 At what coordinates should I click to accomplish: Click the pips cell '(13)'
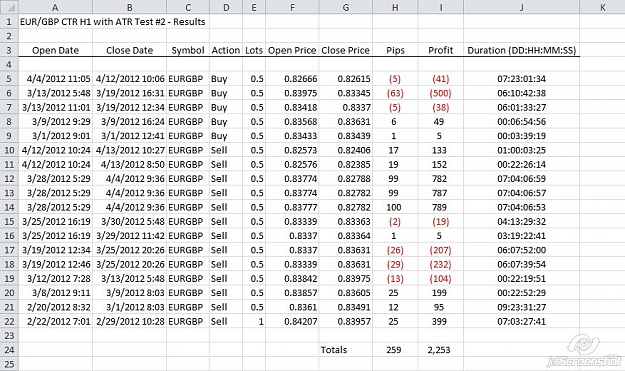tap(395, 279)
